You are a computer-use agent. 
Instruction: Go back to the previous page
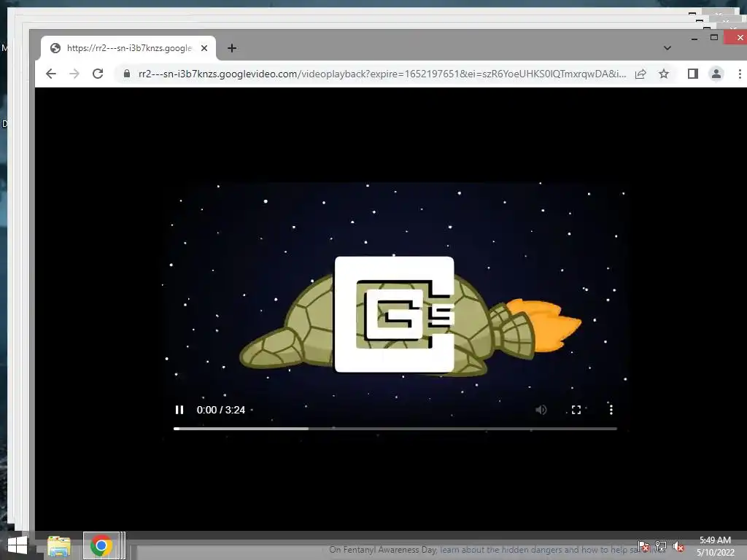click(51, 74)
